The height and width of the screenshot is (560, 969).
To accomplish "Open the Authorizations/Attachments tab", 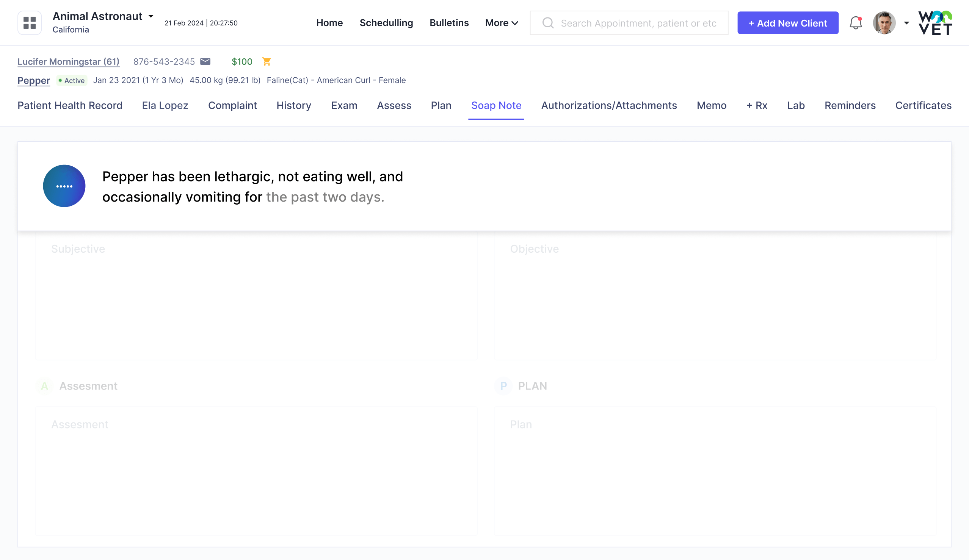I will coord(609,105).
